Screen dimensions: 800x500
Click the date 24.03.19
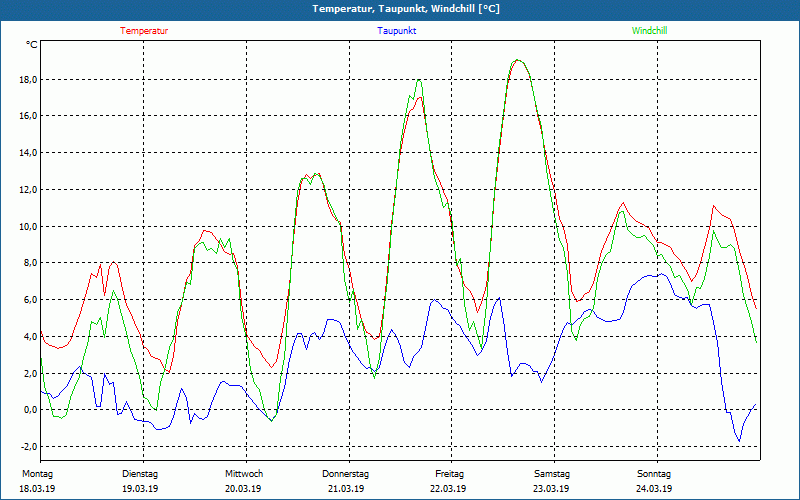click(654, 489)
